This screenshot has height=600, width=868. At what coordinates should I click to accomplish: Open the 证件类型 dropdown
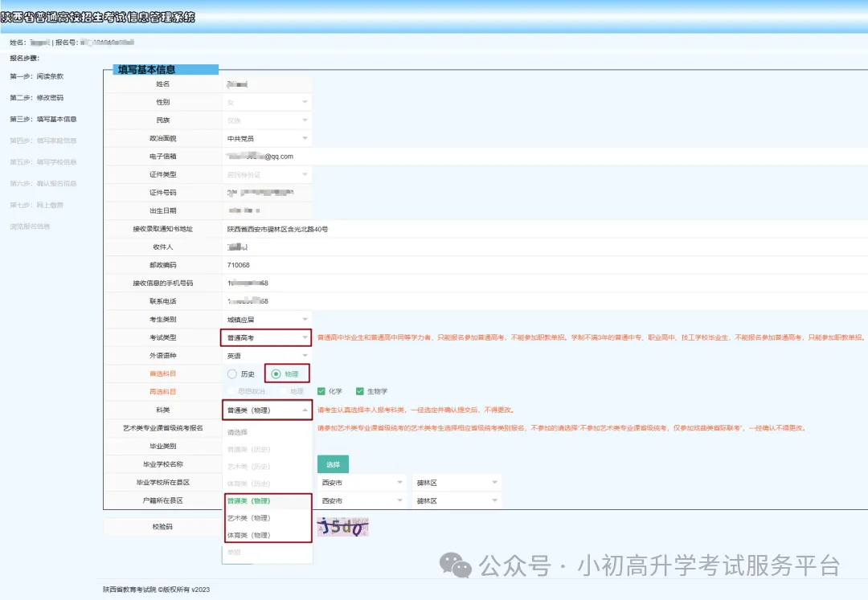(267, 175)
